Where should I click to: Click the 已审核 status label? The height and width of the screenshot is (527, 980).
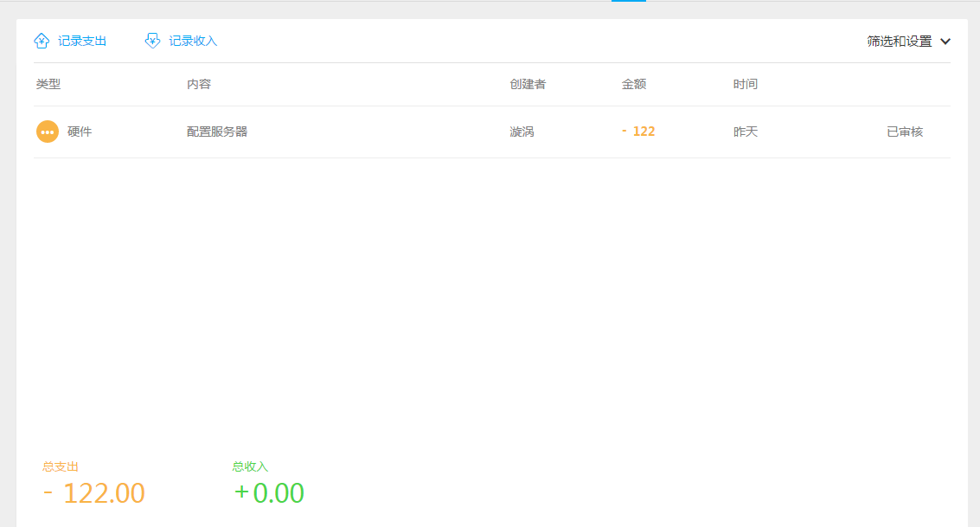pyautogui.click(x=905, y=132)
